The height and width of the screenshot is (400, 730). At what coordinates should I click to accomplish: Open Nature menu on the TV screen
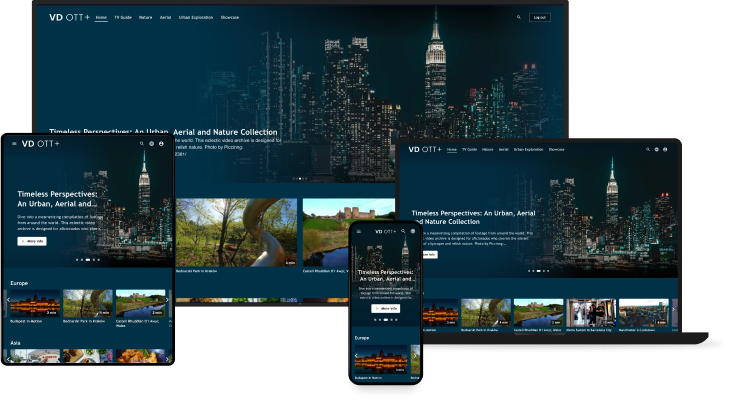pyautogui.click(x=145, y=17)
